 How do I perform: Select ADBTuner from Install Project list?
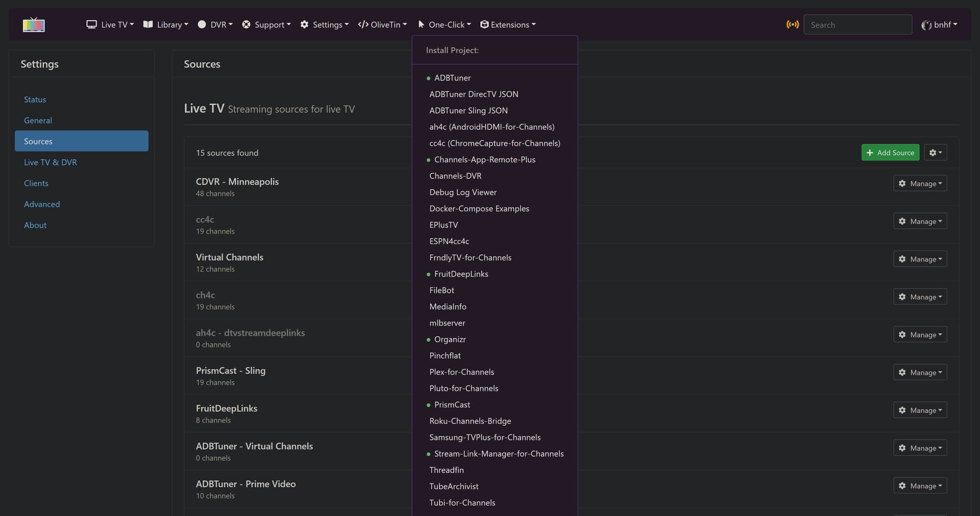452,78
